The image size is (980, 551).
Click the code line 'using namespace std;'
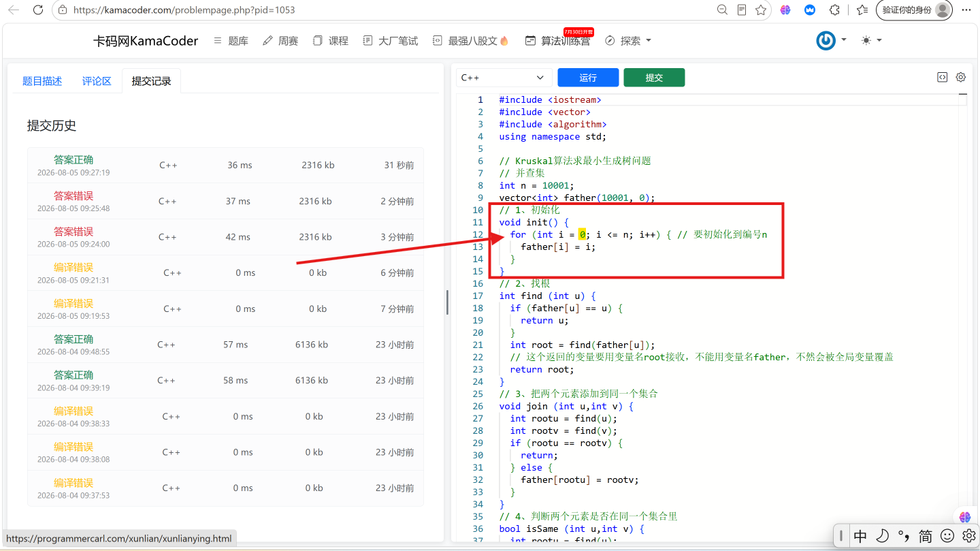tap(553, 136)
